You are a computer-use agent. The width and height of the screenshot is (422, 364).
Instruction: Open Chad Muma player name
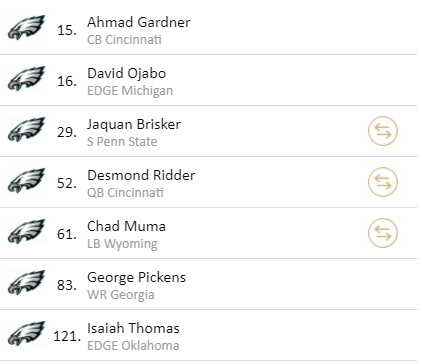click(x=126, y=226)
